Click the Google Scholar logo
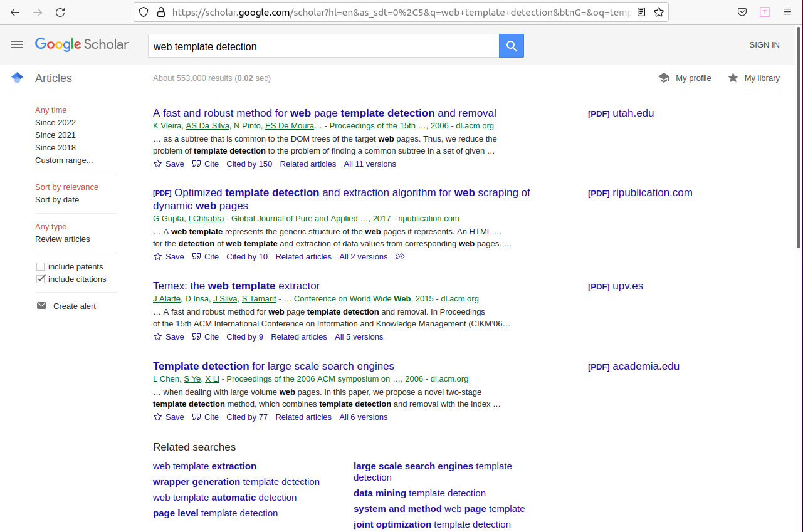The image size is (803, 532). [81, 44]
